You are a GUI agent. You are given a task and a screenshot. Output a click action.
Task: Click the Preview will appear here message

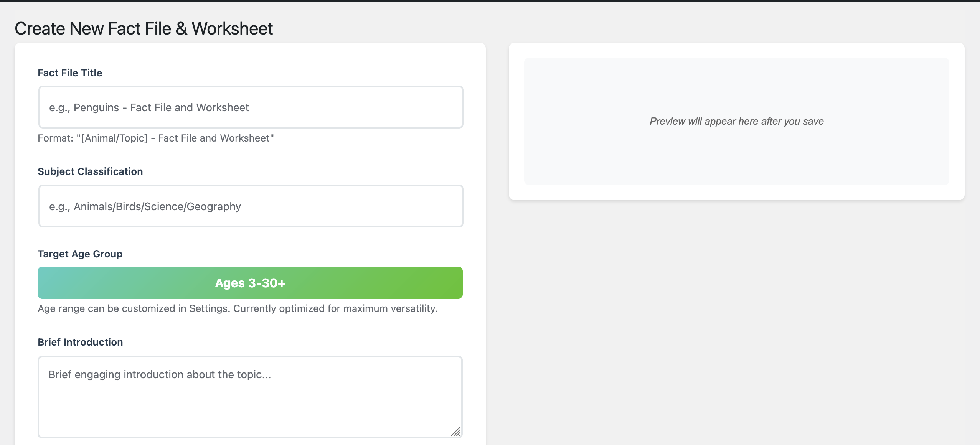736,121
